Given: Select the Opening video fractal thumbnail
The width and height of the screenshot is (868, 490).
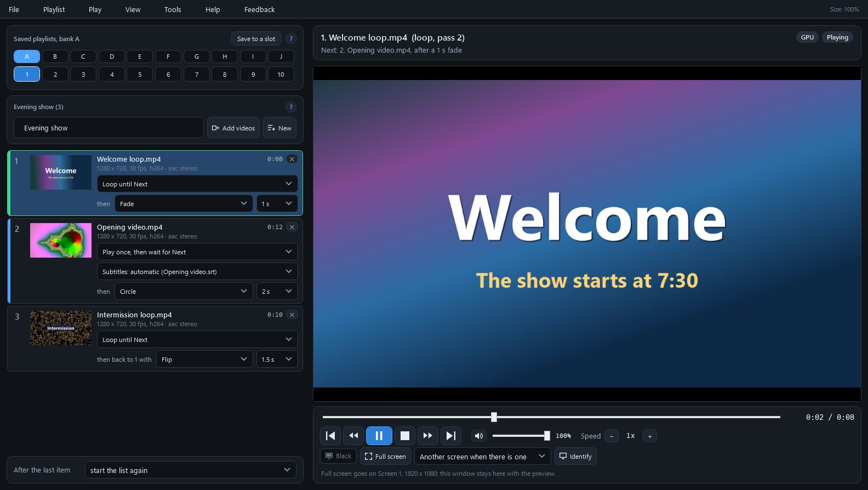Looking at the screenshot, I should (61, 240).
